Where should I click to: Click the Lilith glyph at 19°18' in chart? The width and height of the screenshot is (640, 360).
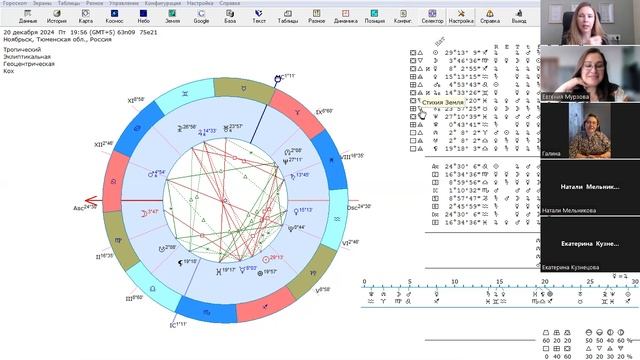point(180,263)
